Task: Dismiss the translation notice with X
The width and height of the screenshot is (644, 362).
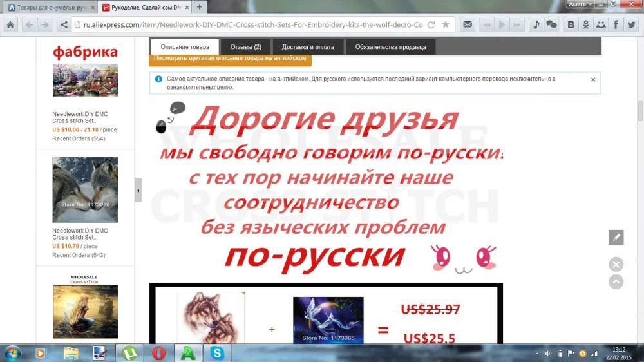Action: click(x=593, y=80)
